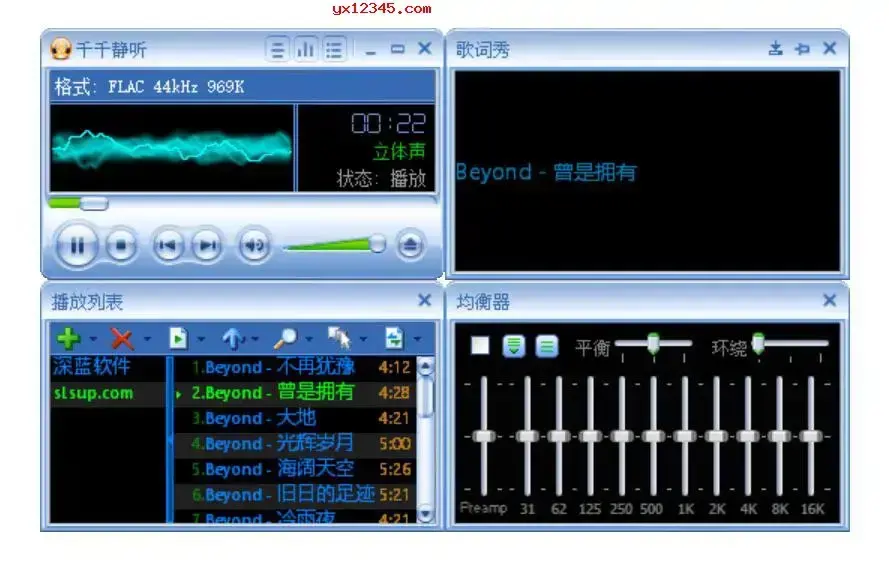Click the green volume slider

335,244
